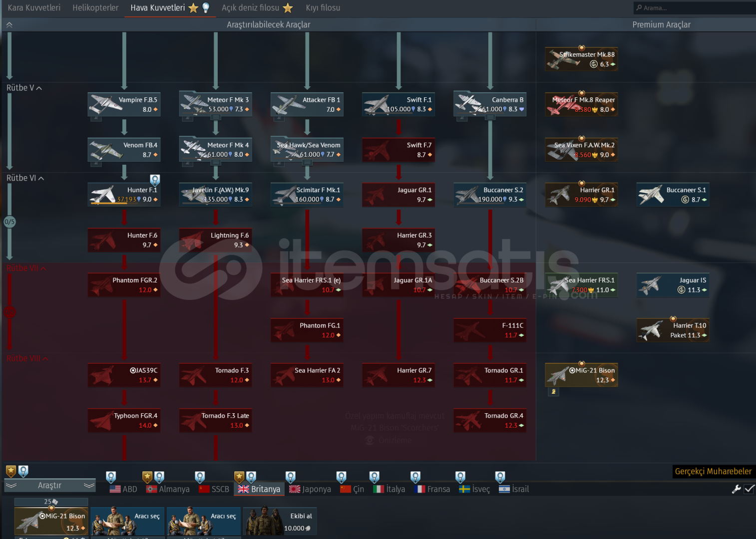Click the Javelin F.(A.W.) Mk.9 aircraft icon
Image resolution: width=756 pixels, height=539 pixels.
pyautogui.click(x=193, y=195)
